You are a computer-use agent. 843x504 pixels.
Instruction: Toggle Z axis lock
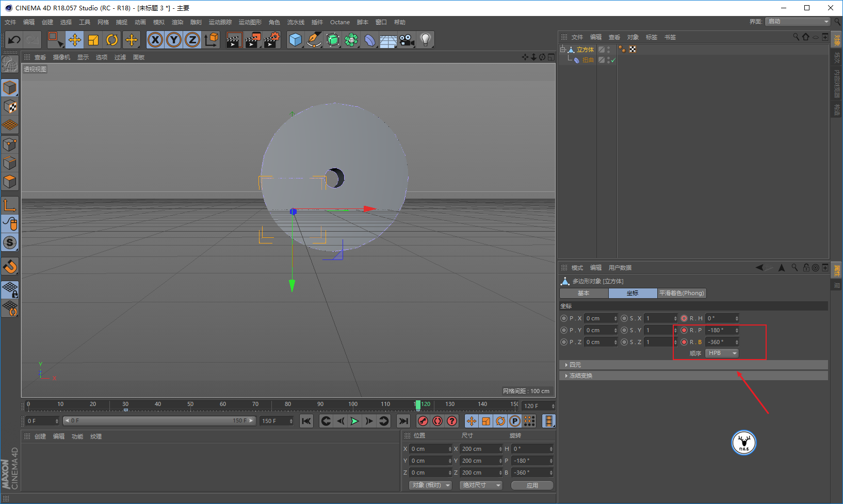[x=192, y=40]
